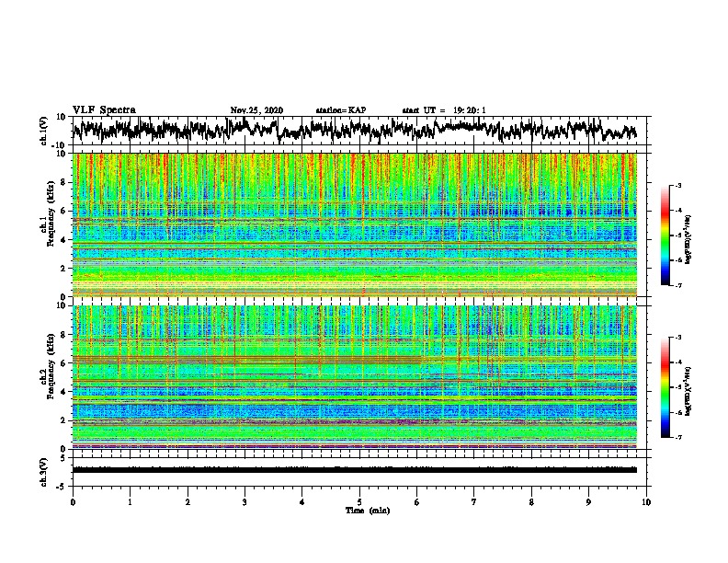The image size is (728, 563).
Task: Click the "-7" label on ch.2 color bar
Action: pyautogui.click(x=678, y=437)
